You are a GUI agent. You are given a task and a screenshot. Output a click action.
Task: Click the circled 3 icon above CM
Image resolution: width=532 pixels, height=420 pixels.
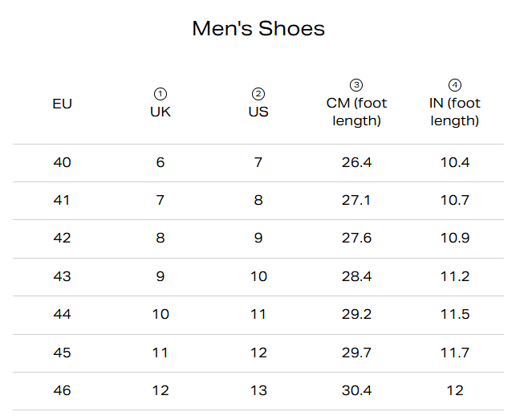356,85
